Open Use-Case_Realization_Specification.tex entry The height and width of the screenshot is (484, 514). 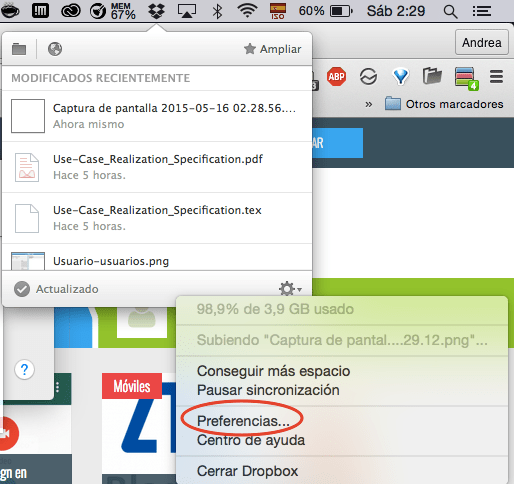pos(157,218)
